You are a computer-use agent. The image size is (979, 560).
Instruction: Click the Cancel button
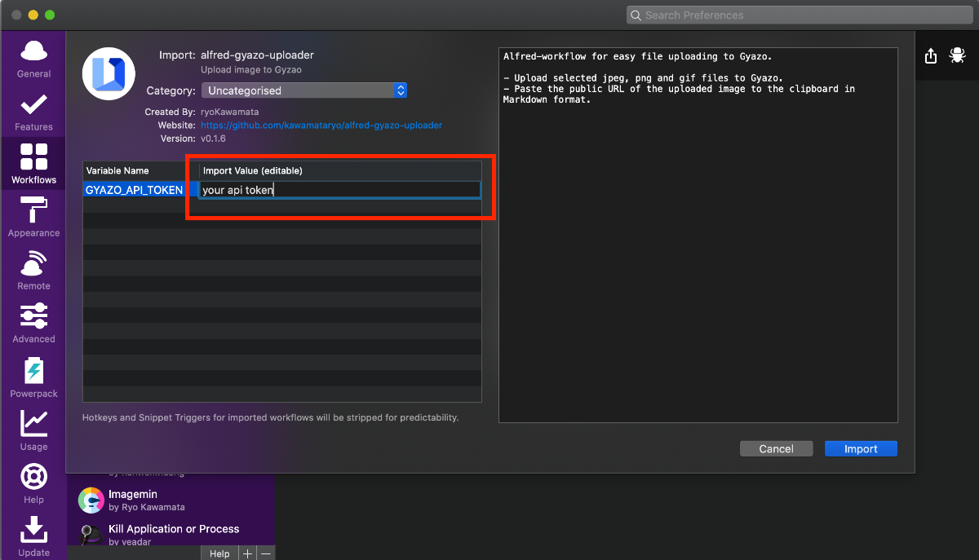776,448
